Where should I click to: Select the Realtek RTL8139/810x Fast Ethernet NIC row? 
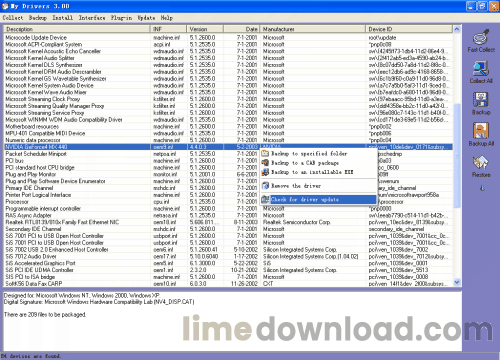(228, 222)
